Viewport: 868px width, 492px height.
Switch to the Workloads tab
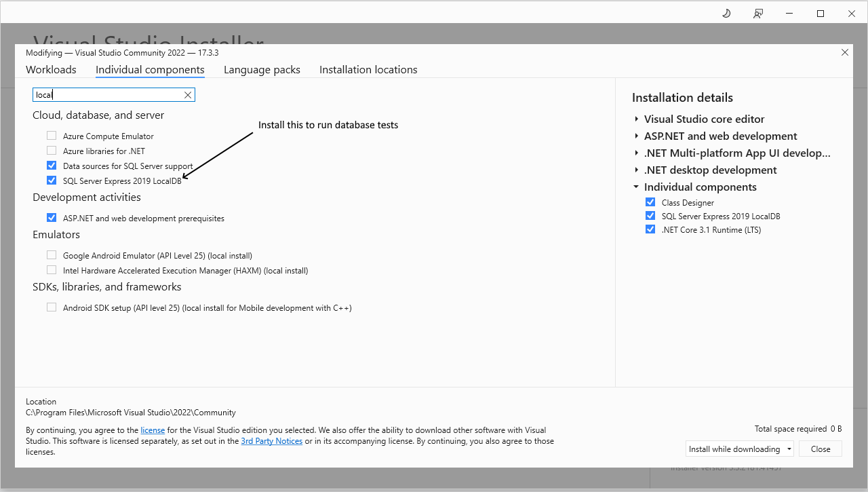51,70
